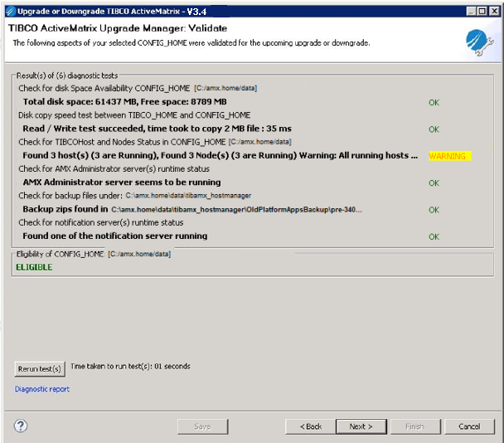Screen dimensions: 504x443
Task: Open the Diagnostic report link
Action: click(x=42, y=389)
